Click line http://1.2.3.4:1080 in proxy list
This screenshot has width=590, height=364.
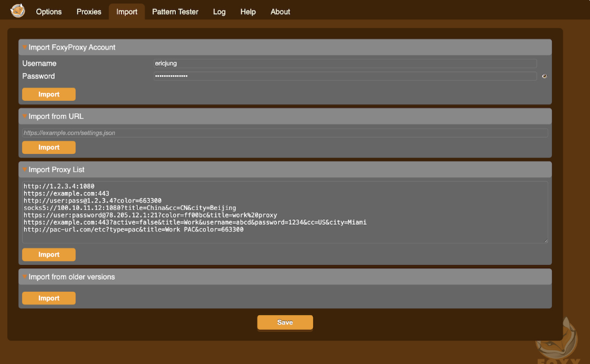point(59,186)
